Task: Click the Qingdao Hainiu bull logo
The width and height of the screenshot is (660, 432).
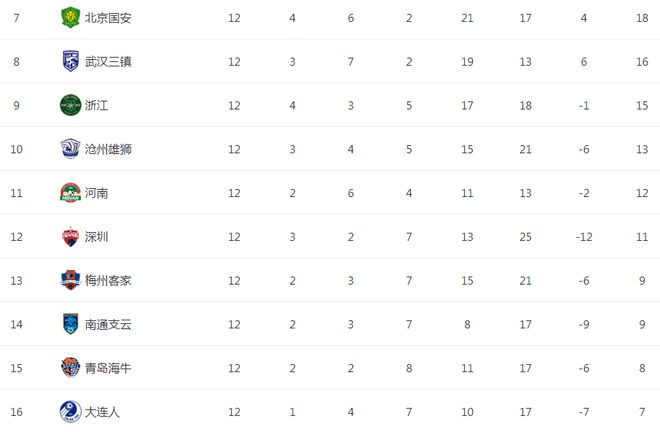Action: click(x=70, y=368)
